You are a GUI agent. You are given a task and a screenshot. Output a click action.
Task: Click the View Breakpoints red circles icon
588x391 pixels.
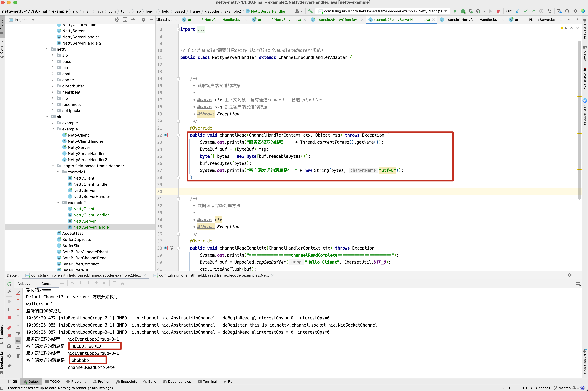pyautogui.click(x=9, y=328)
